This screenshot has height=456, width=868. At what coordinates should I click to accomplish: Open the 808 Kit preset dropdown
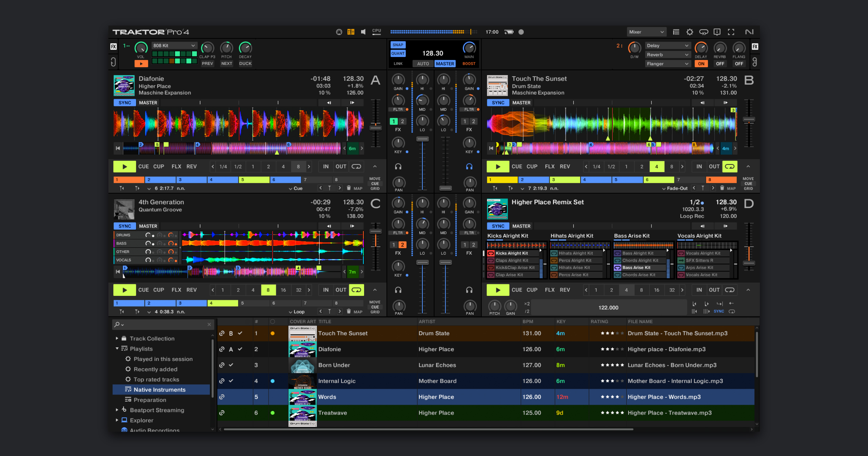tap(174, 45)
